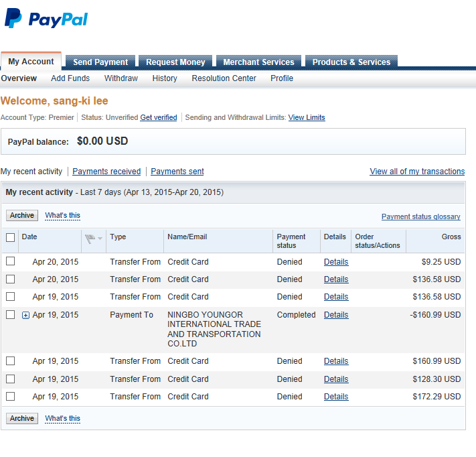The height and width of the screenshot is (457, 476).
Task: Open View all of my transactions
Action: pos(417,172)
